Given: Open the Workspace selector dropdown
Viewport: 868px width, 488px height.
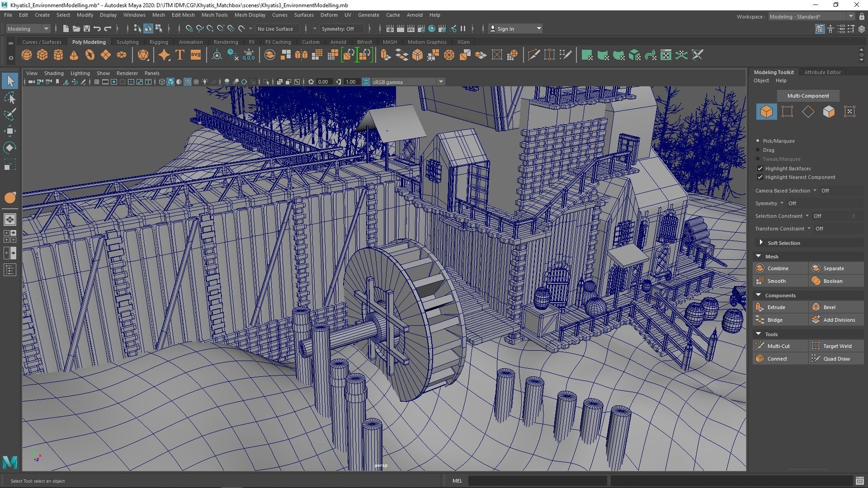Looking at the screenshot, I should coord(811,17).
